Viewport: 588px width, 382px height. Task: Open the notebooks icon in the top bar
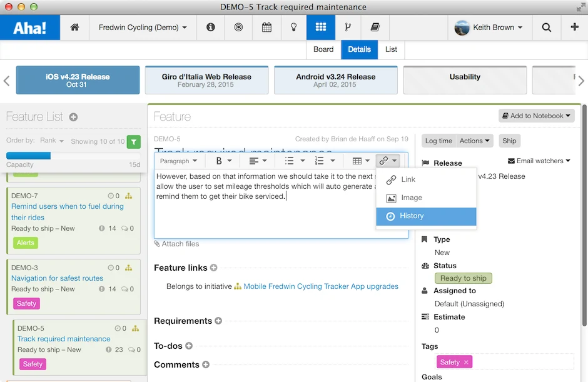point(375,27)
